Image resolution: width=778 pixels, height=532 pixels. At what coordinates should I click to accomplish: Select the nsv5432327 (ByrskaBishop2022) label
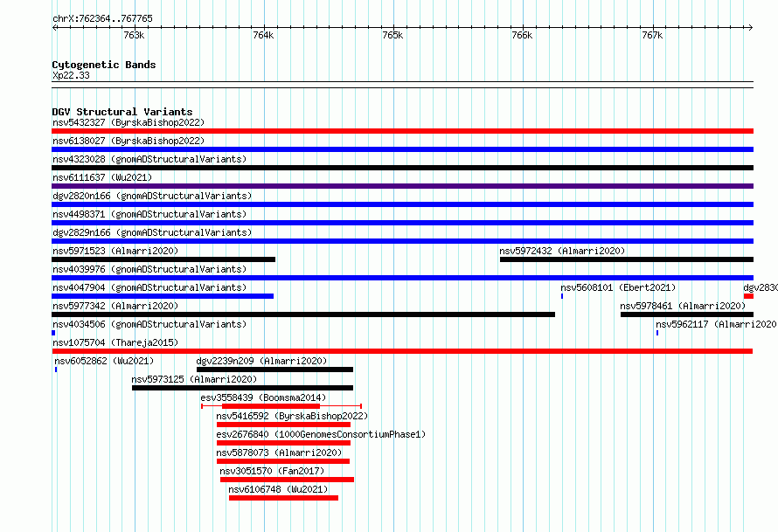pos(129,122)
